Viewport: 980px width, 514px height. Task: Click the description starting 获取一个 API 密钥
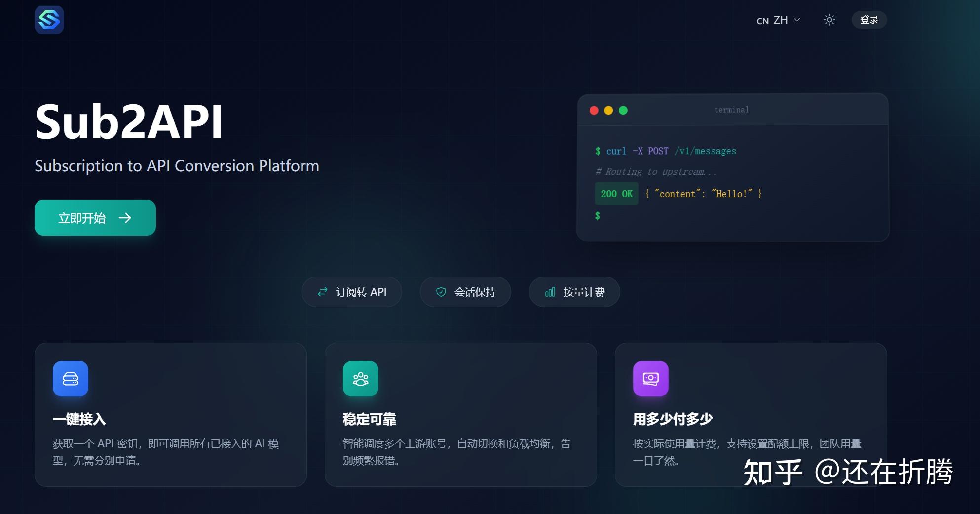coord(166,452)
